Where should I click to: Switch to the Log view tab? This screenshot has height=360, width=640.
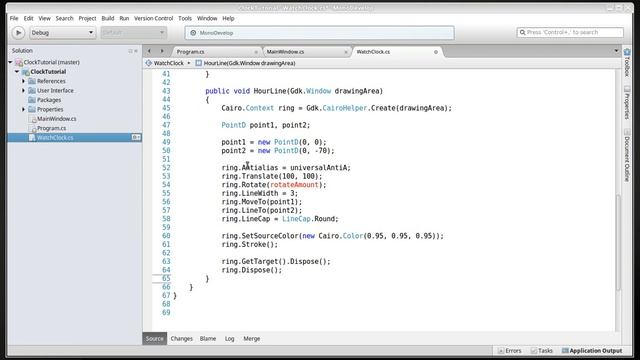pos(229,339)
